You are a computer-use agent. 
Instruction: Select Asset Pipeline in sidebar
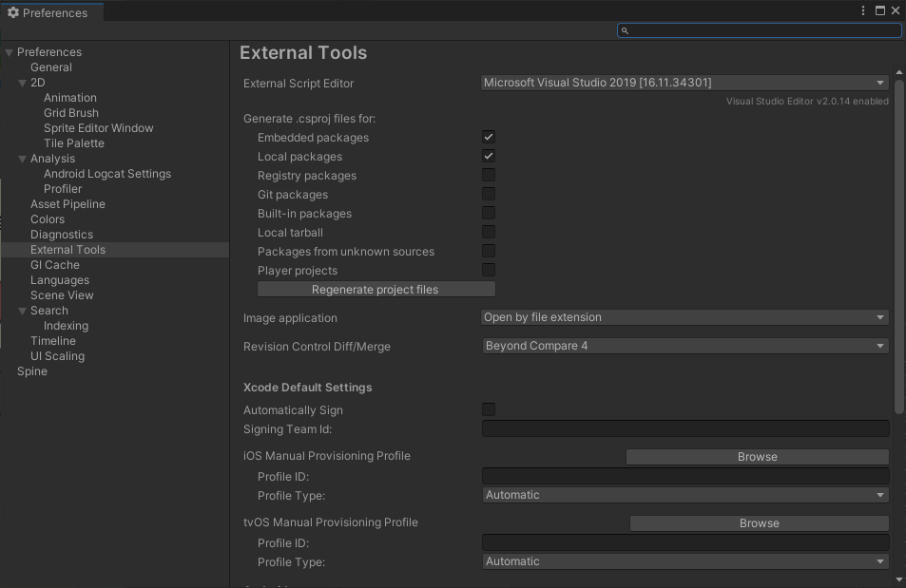[67, 204]
